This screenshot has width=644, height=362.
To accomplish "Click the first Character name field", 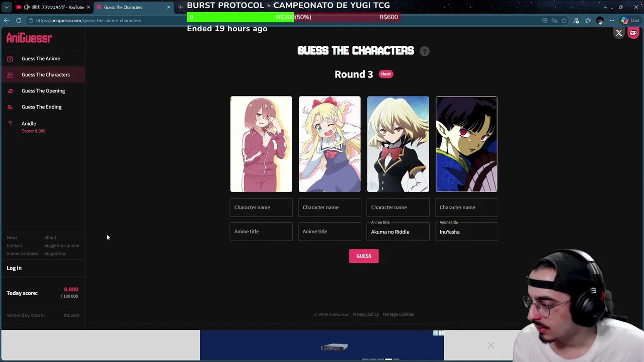I will tap(261, 207).
